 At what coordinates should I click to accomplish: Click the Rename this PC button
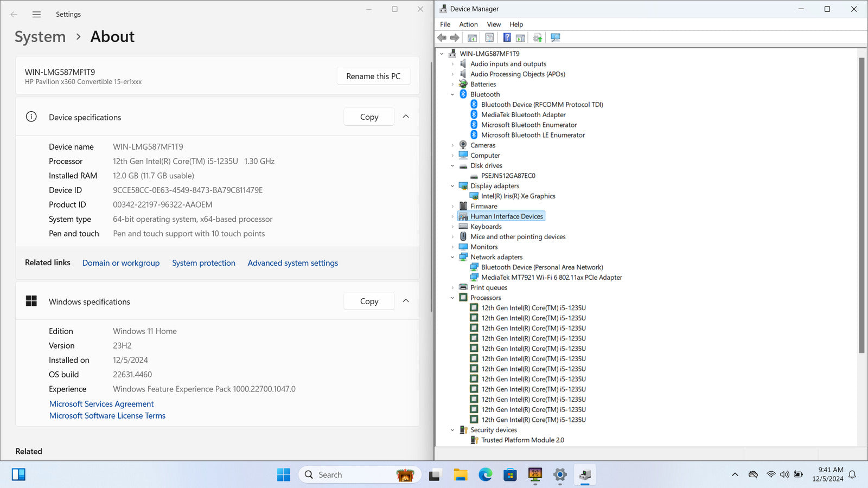click(x=373, y=76)
